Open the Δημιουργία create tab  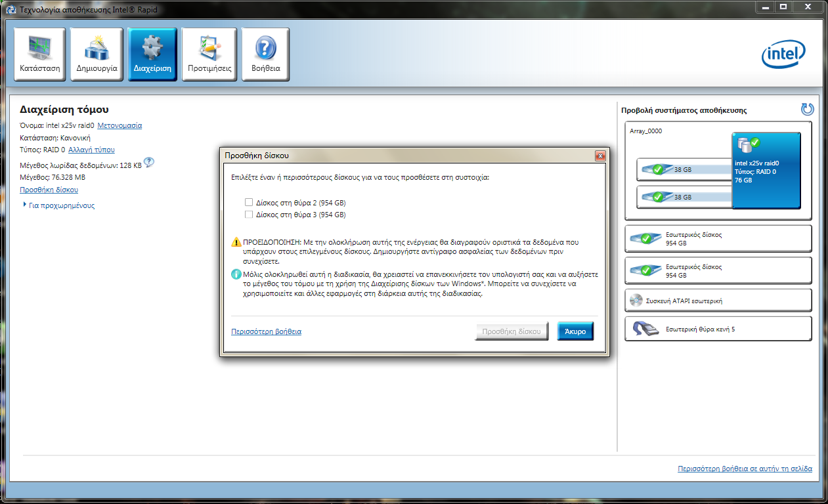pos(97,54)
